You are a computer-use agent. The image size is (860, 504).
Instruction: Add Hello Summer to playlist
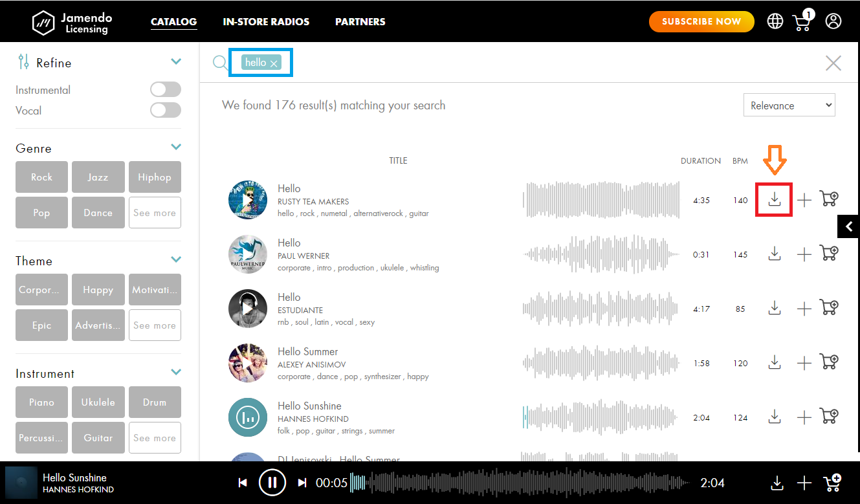[804, 363]
